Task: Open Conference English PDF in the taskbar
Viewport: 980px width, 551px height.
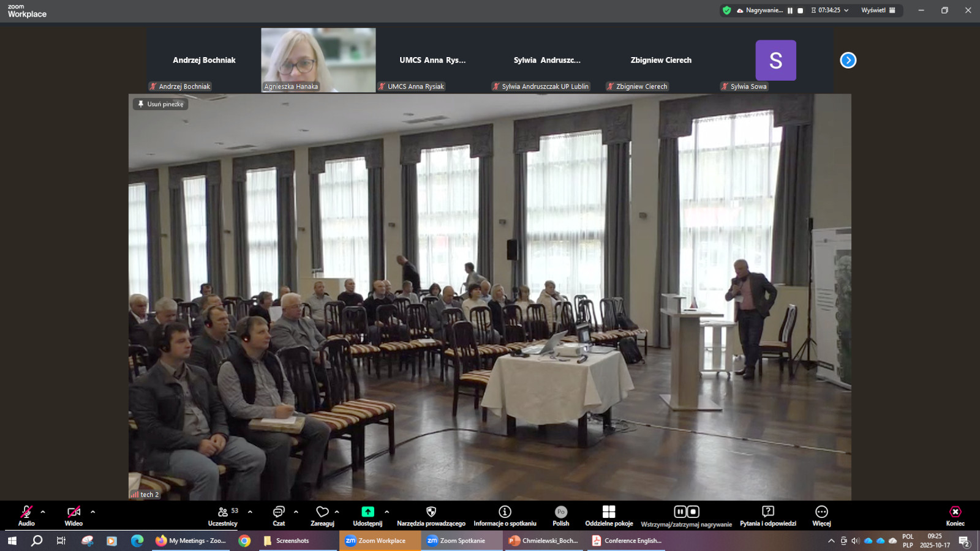Action: coord(627,541)
